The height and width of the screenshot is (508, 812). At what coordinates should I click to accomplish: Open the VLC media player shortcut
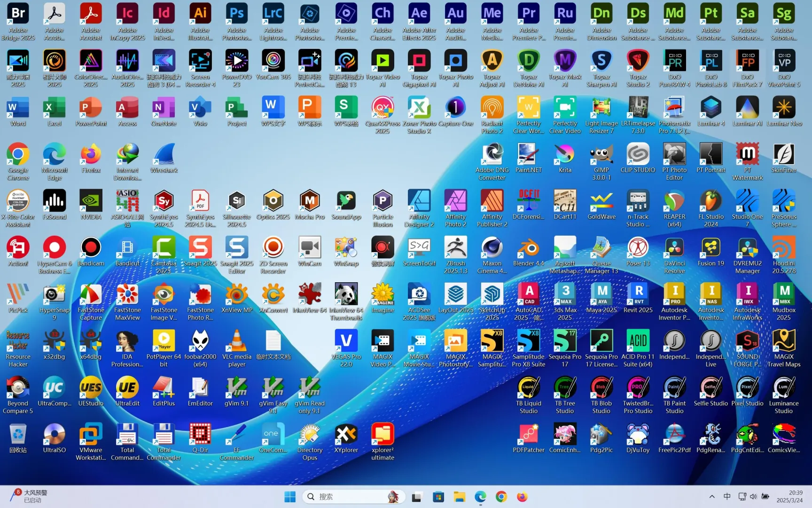click(237, 348)
